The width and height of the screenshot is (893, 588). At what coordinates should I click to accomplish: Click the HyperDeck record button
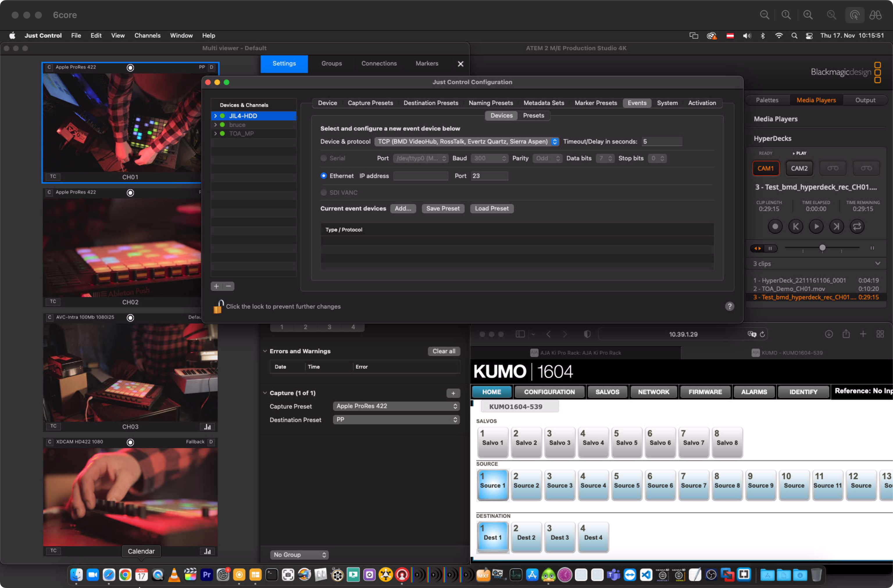coord(775,226)
